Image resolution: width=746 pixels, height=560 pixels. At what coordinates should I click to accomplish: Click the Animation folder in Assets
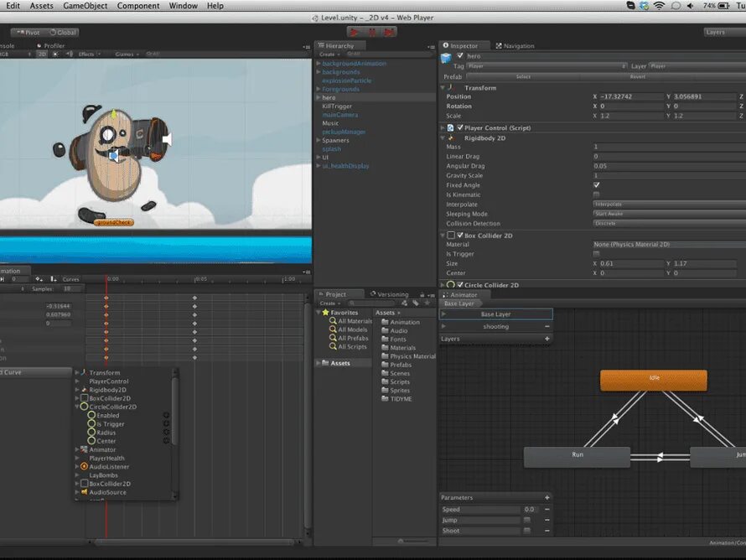point(400,322)
